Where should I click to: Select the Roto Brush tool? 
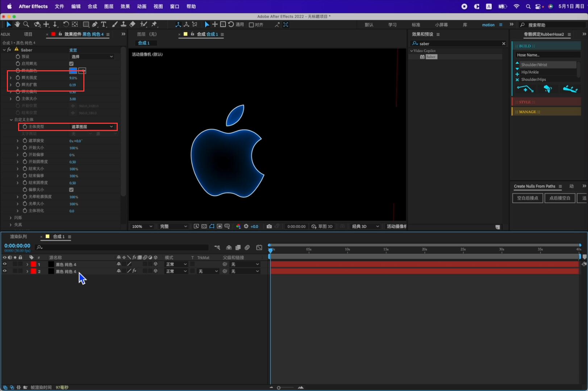click(144, 24)
